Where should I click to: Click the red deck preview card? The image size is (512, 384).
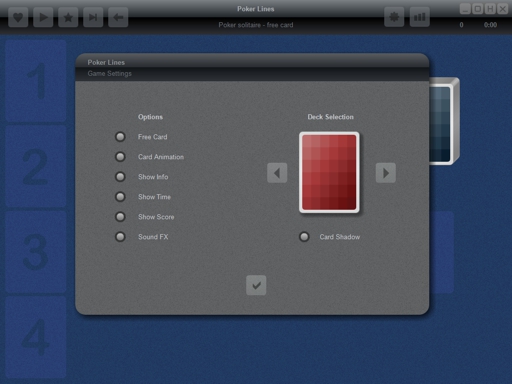(x=329, y=172)
